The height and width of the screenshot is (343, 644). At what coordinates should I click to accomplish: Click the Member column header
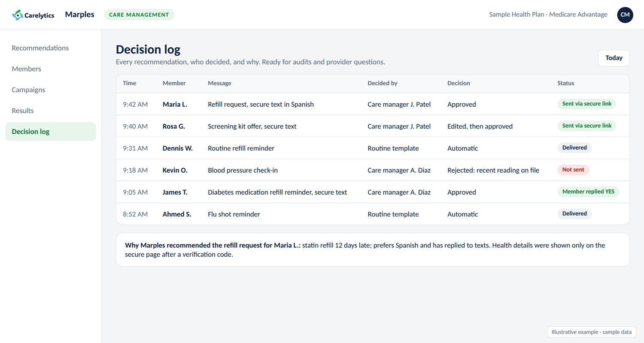pos(174,83)
